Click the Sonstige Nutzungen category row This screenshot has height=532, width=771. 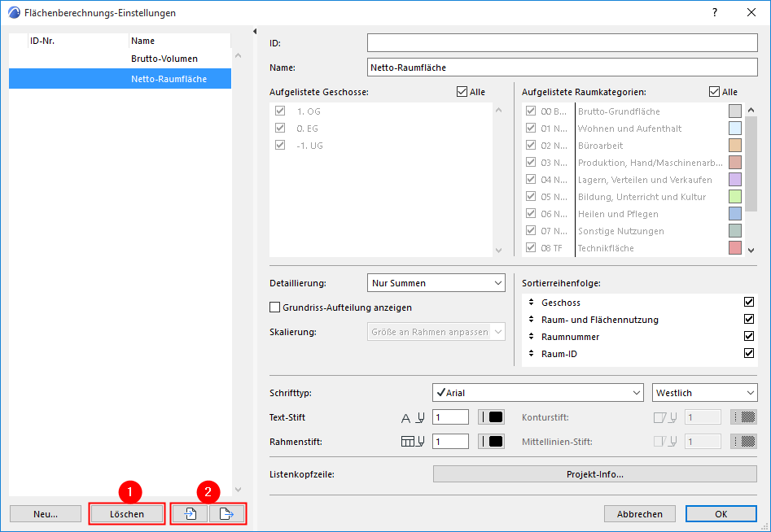633,231
